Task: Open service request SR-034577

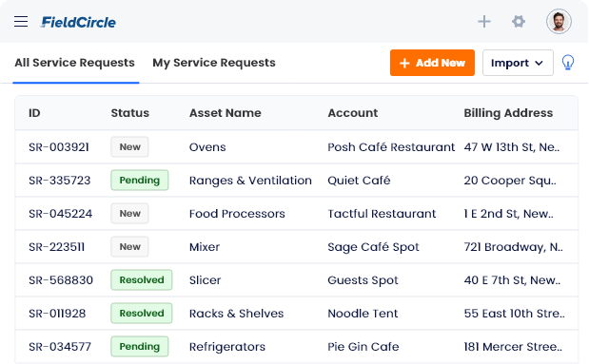Action: (60, 347)
